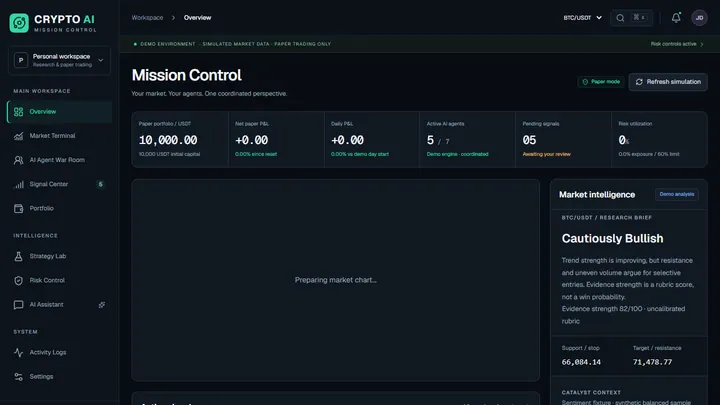Click the Crypto AI logo icon
Viewport: 720px width, 405px height.
pos(19,23)
